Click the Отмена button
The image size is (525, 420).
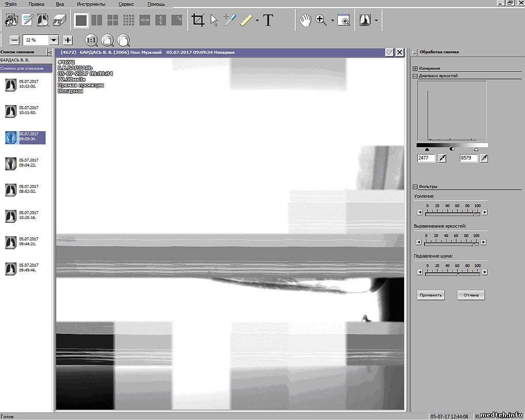coord(471,295)
